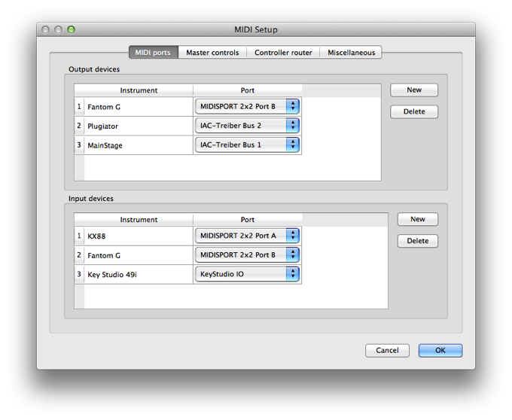Switch to the Master controls tab
The image size is (512, 420).
212,53
